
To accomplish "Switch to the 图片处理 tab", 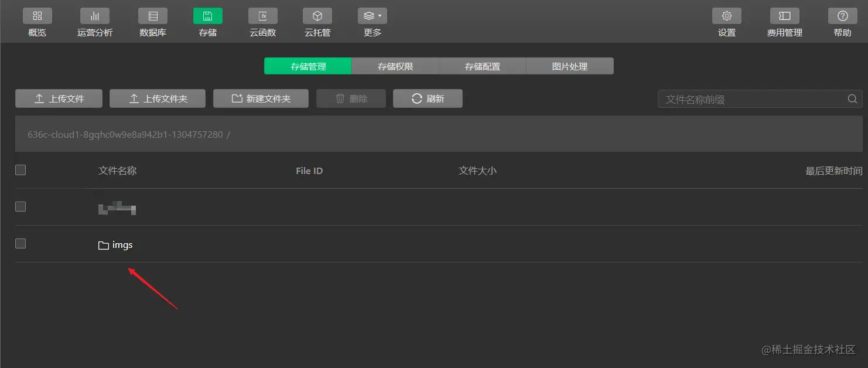I will point(570,66).
